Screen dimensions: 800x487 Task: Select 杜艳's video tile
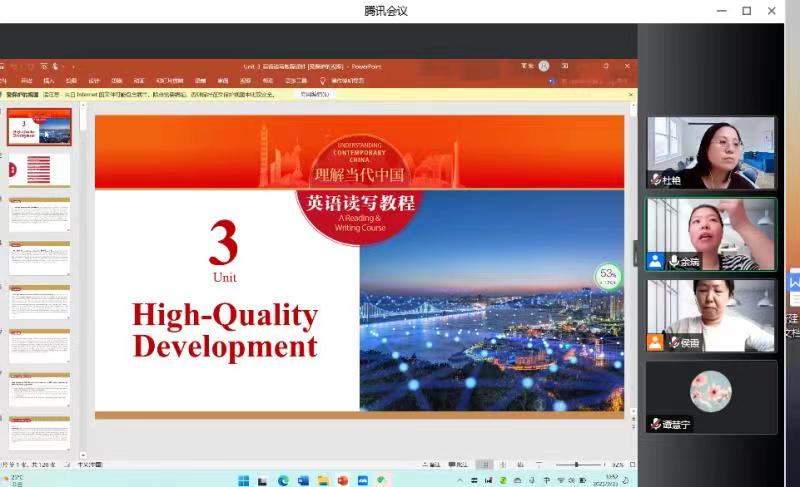pos(711,152)
